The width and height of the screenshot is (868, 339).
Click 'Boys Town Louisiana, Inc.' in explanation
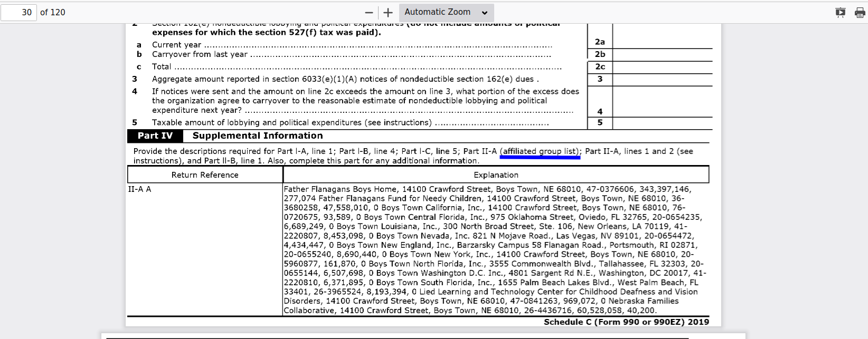coord(386,227)
